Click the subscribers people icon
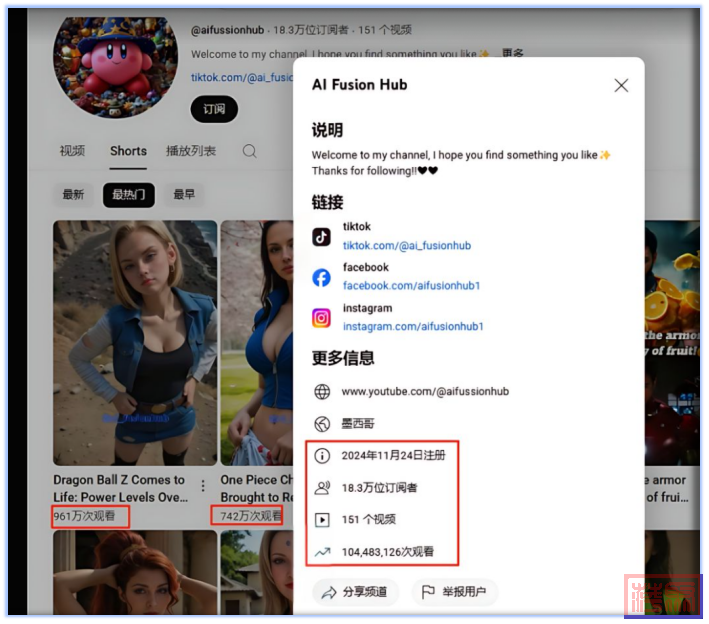 (x=322, y=488)
